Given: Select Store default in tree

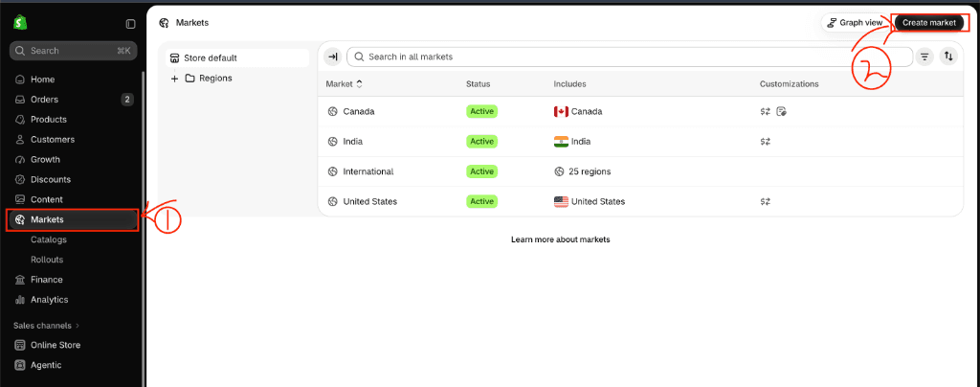Looking at the screenshot, I should [237, 58].
